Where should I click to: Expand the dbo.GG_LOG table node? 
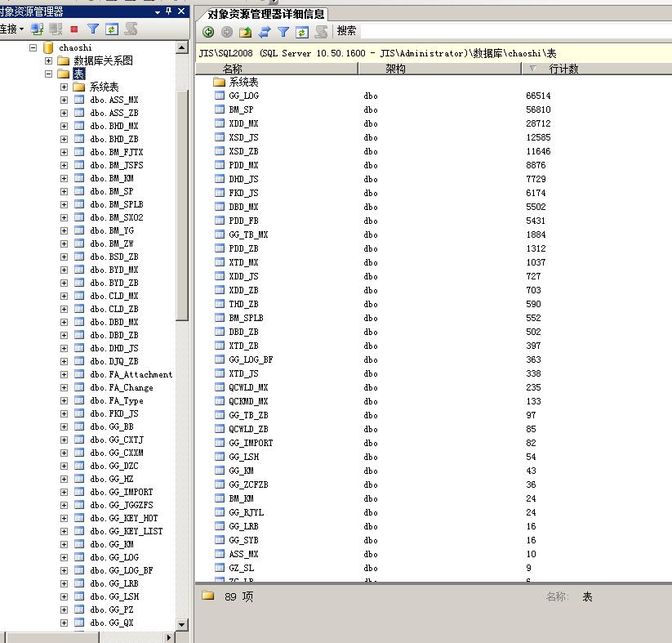[x=64, y=558]
